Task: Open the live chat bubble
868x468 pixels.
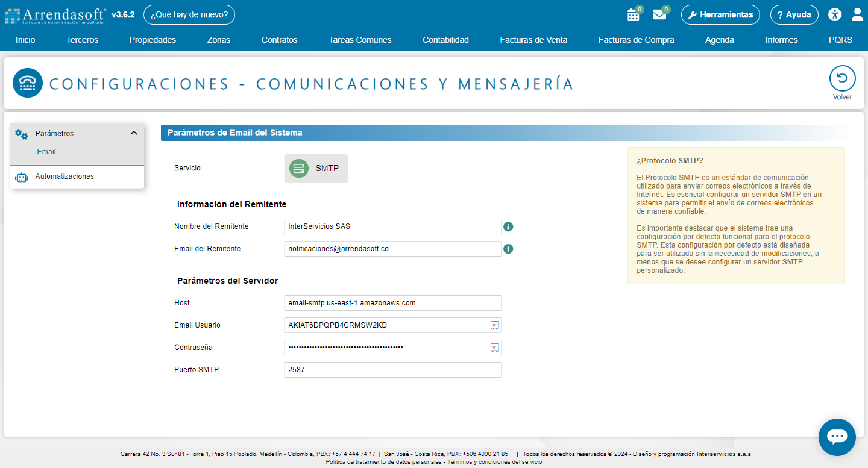Action: 837,437
